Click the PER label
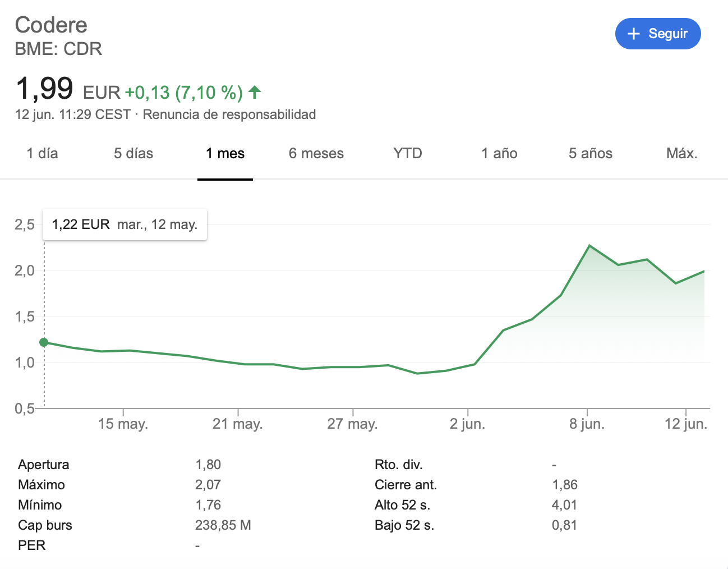Screen dimensions: 728x569 click(32, 545)
